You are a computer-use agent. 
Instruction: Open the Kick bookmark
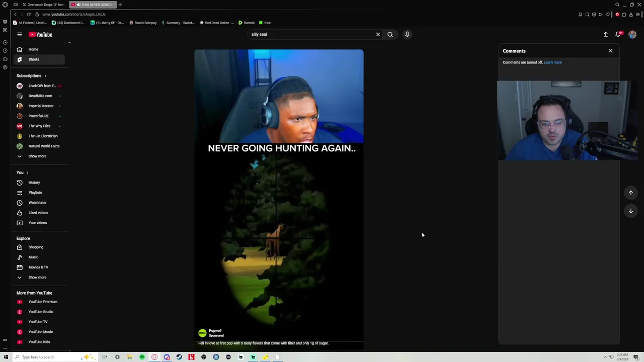(265, 23)
